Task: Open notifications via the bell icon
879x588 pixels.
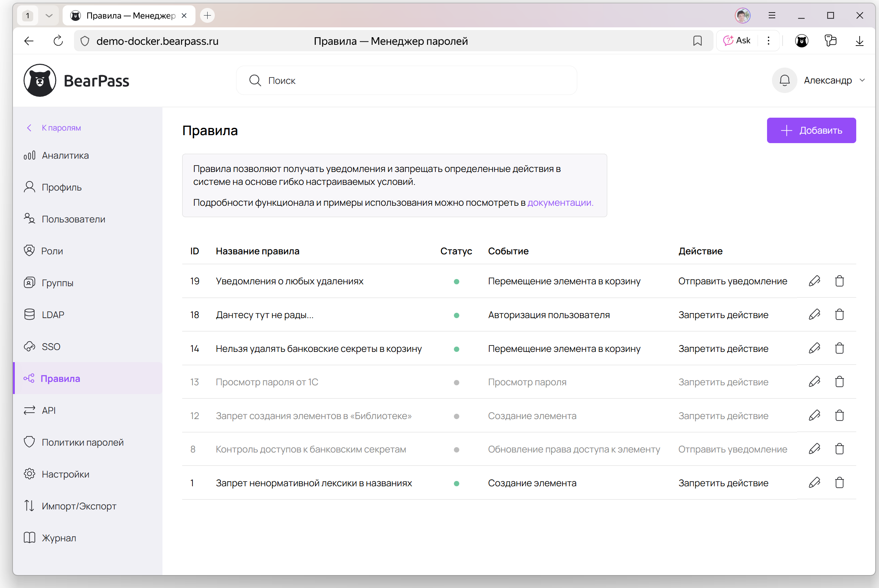Action: 784,80
